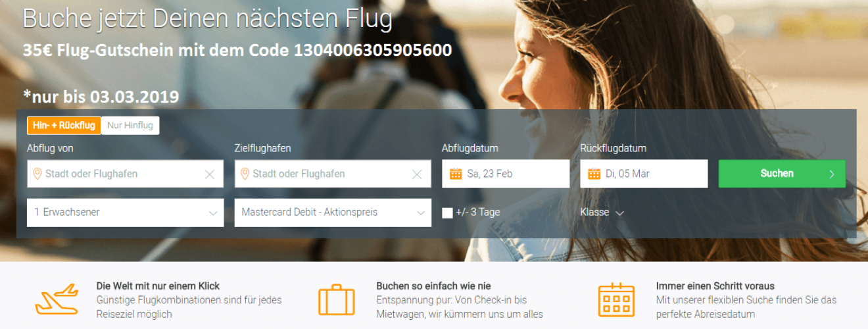
Task: Enable the +/- 3 Tage checkbox
Action: pyautogui.click(x=447, y=213)
